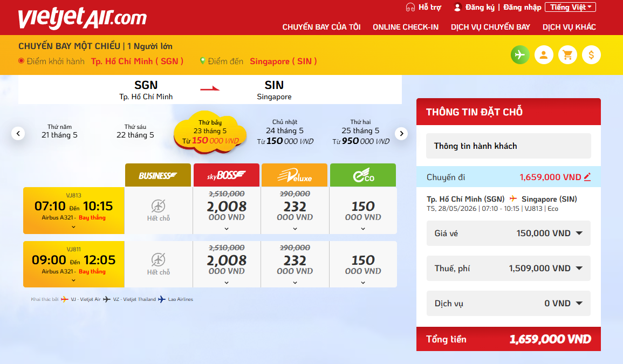Viewport: 623px width, 364px height.
Task: Select date Thứ hai 25 tháng 5
Action: point(360,132)
